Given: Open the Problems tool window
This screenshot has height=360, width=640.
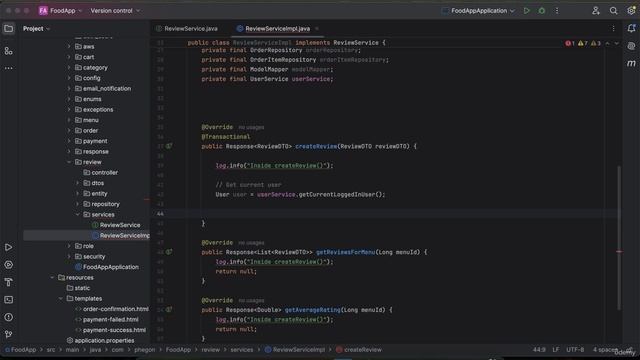Looking at the screenshot, I should 9,317.
